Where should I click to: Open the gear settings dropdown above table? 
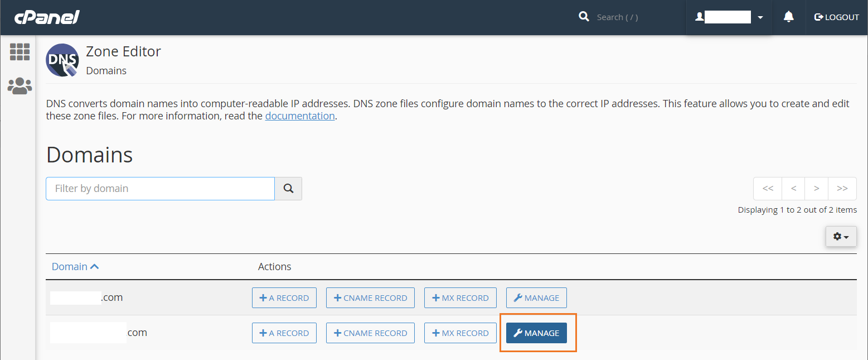coord(841,237)
